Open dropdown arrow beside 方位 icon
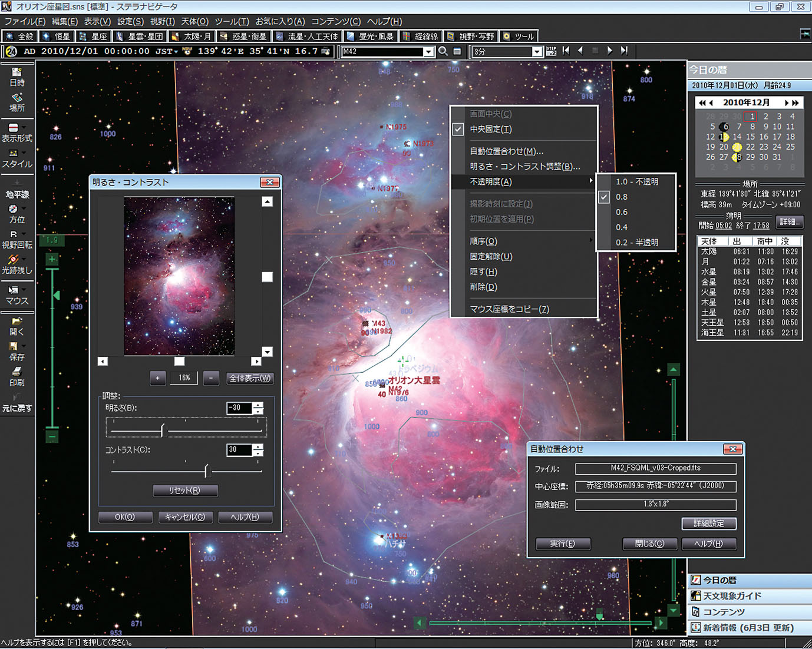The image size is (812, 649). point(24,208)
